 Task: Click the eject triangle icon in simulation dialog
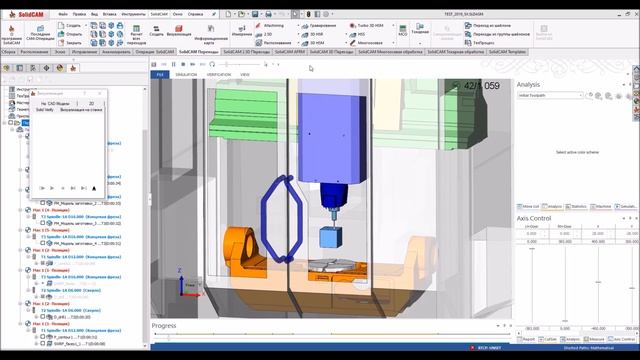(94, 188)
